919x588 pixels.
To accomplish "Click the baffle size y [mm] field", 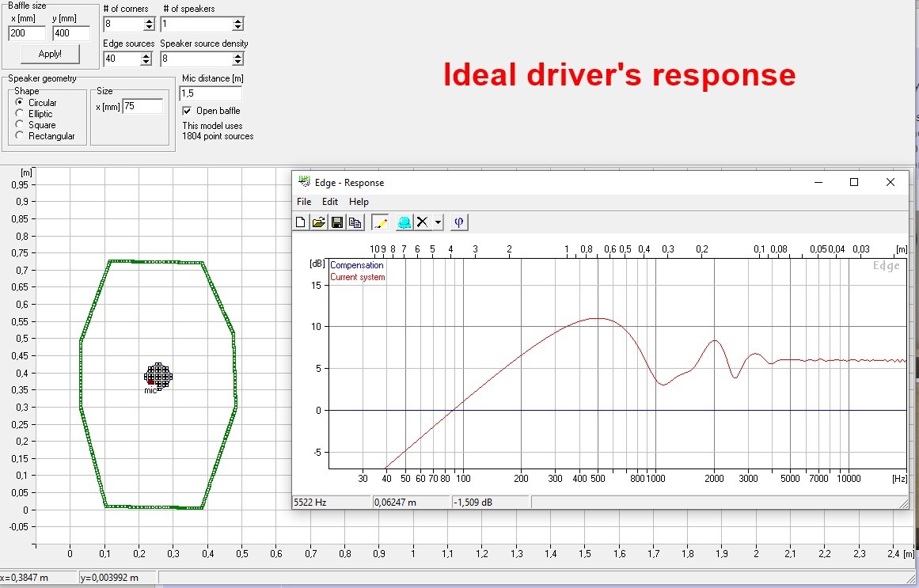I will [x=71, y=33].
